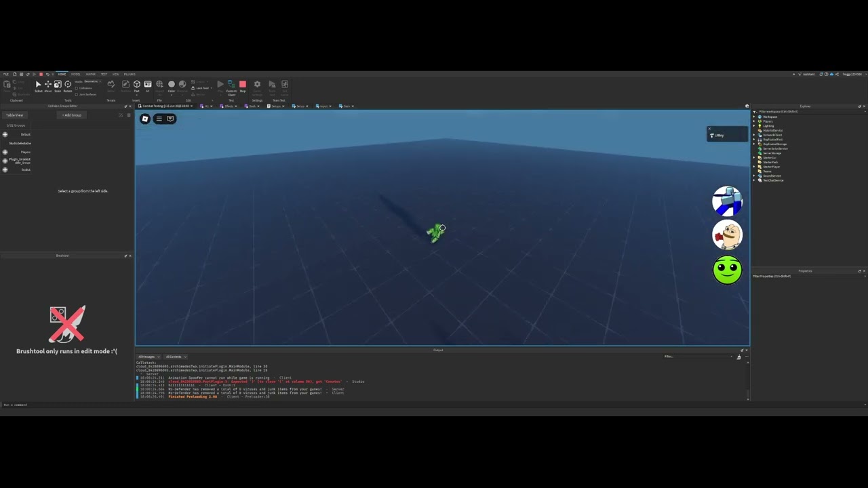
Task: Insert a new Part
Action: (136, 84)
